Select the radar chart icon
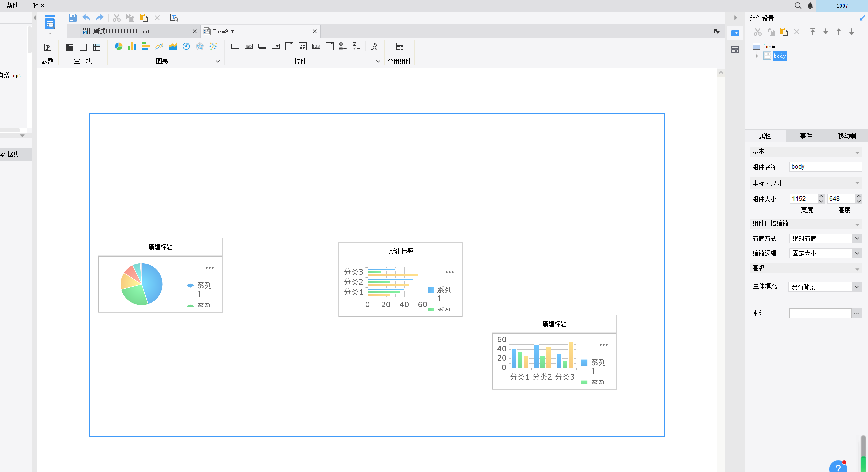868x472 pixels. click(200, 46)
